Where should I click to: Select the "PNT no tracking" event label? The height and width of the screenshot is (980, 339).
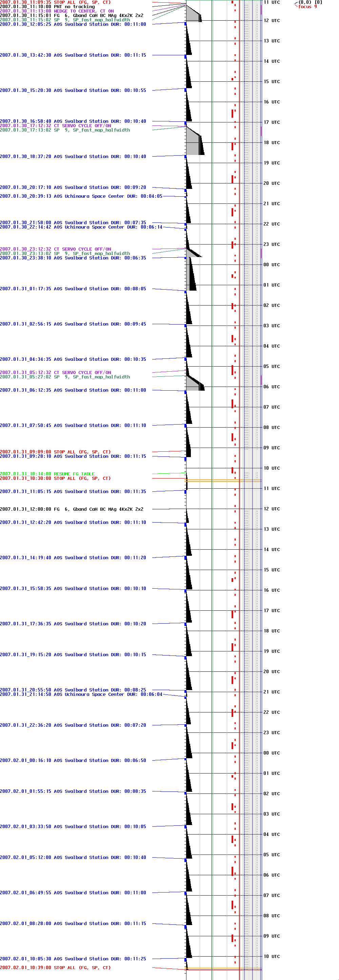click(x=47, y=7)
